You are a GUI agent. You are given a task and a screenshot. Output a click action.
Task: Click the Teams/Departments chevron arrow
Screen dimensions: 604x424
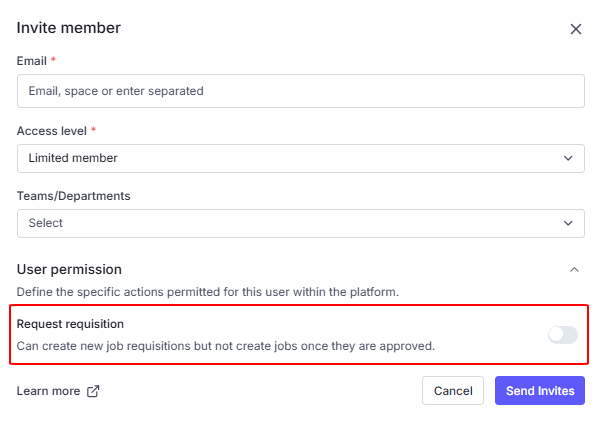(568, 223)
